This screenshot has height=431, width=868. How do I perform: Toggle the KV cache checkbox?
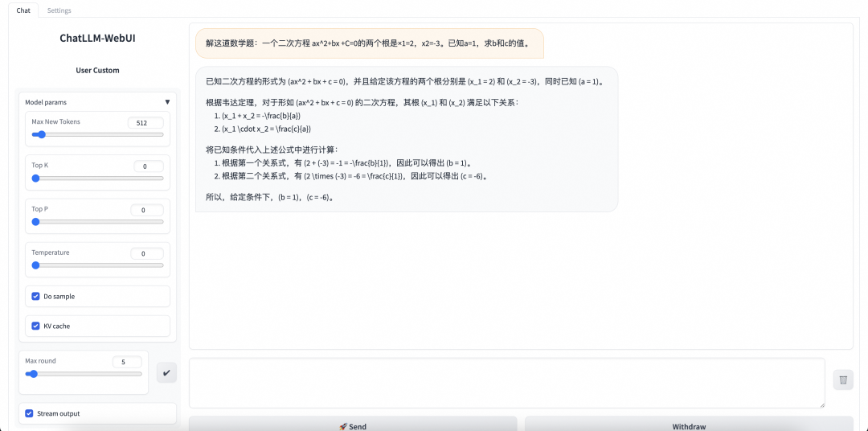coord(35,326)
